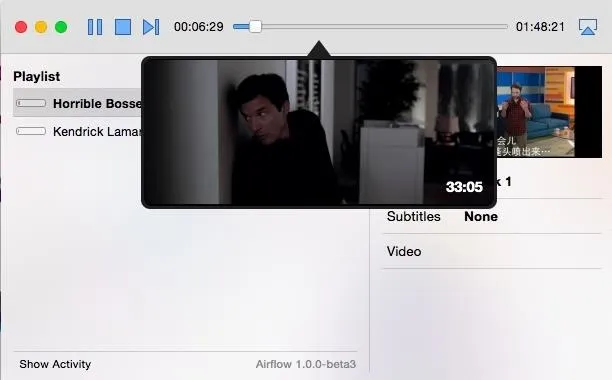Pause the playing video

point(95,27)
